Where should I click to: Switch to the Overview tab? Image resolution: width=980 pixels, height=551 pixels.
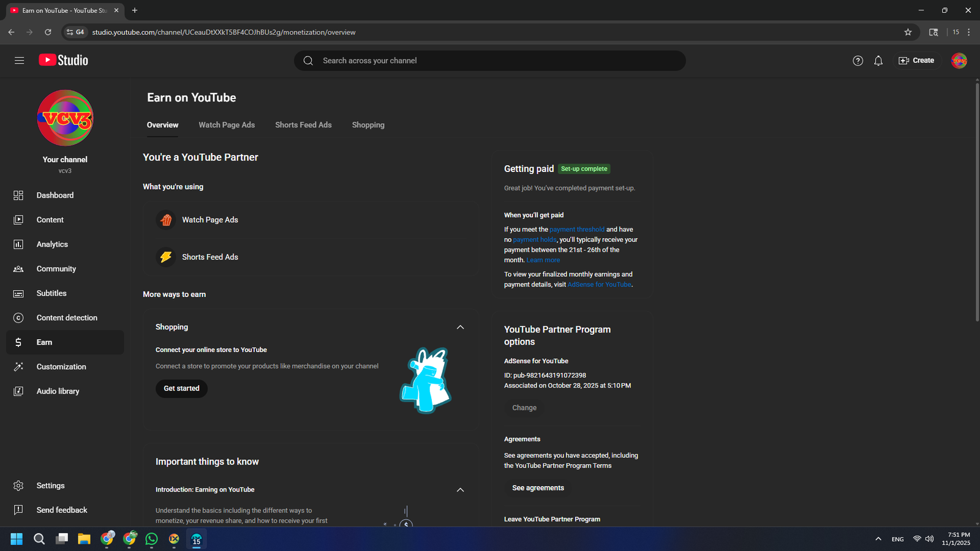163,125
